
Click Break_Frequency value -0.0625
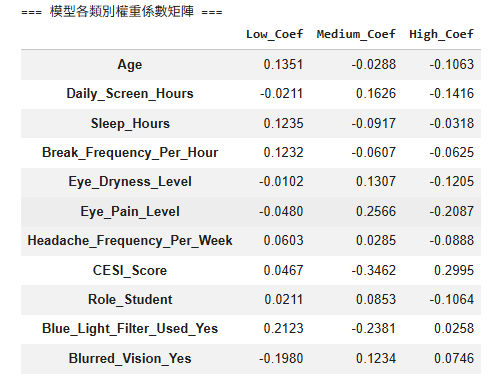(x=452, y=152)
